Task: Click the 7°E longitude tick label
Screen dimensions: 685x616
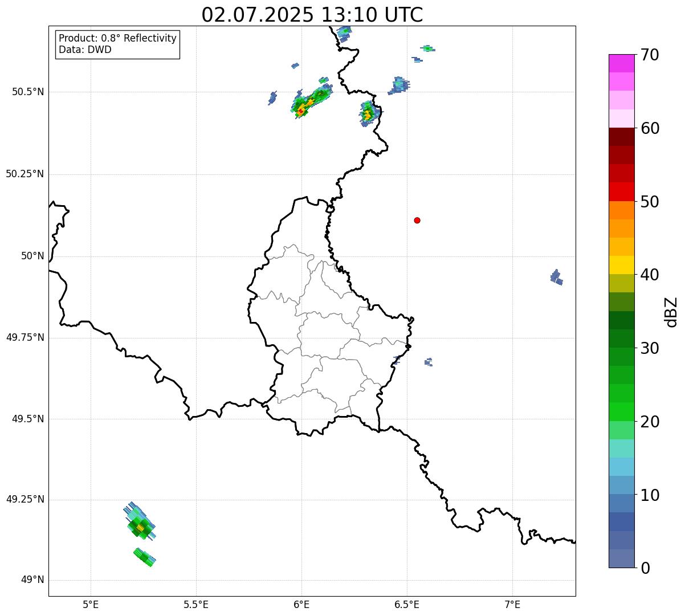Action: (512, 604)
